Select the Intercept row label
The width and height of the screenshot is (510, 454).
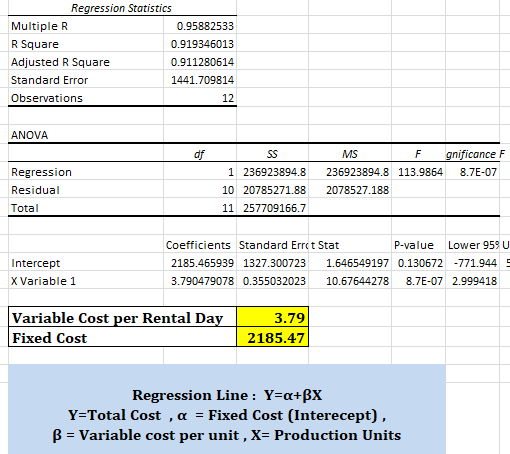pos(86,263)
